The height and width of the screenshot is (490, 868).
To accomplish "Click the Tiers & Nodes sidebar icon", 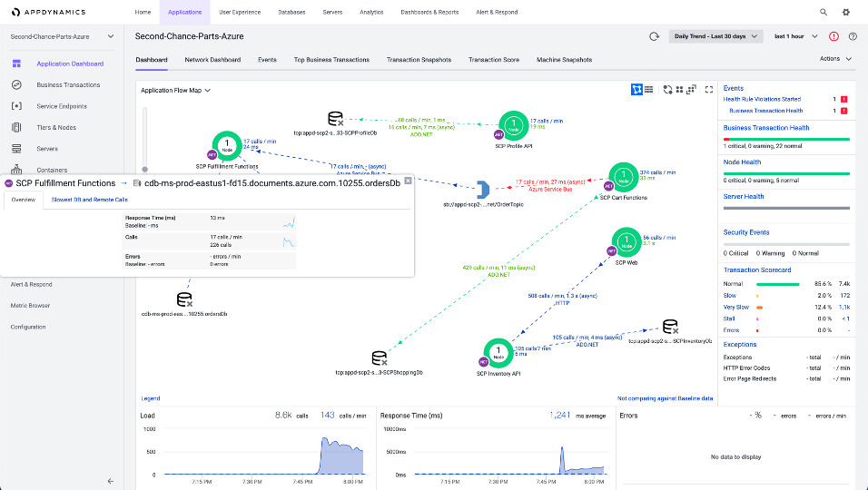I will click(16, 127).
